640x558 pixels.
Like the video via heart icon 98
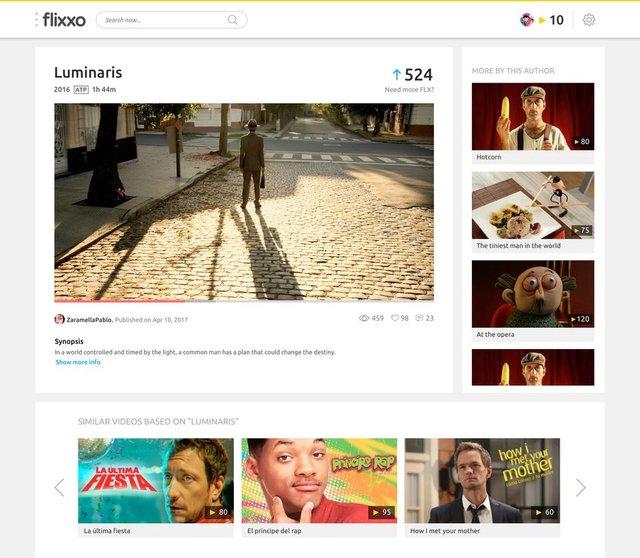pyautogui.click(x=395, y=318)
